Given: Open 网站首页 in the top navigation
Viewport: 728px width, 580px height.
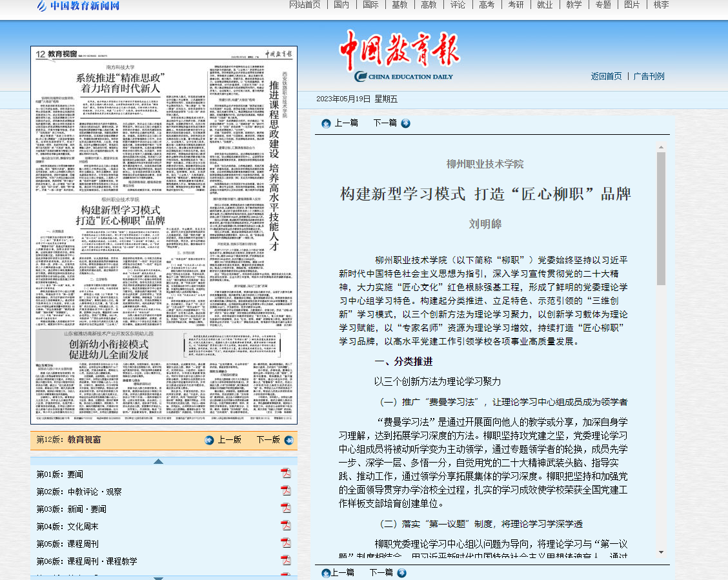Looking at the screenshot, I should click(305, 5).
